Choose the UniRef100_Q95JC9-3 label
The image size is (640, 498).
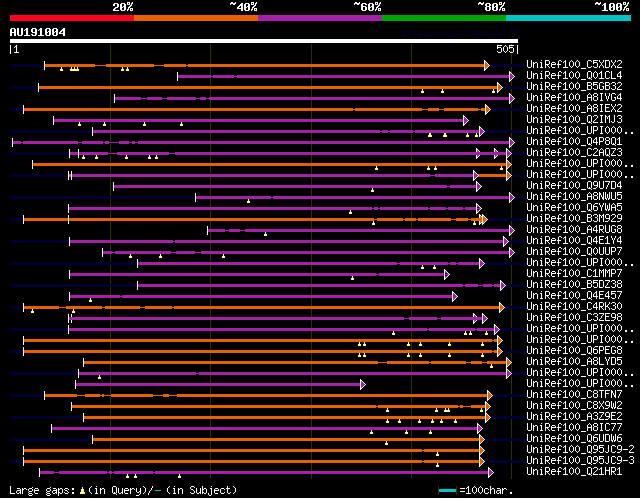(580, 461)
